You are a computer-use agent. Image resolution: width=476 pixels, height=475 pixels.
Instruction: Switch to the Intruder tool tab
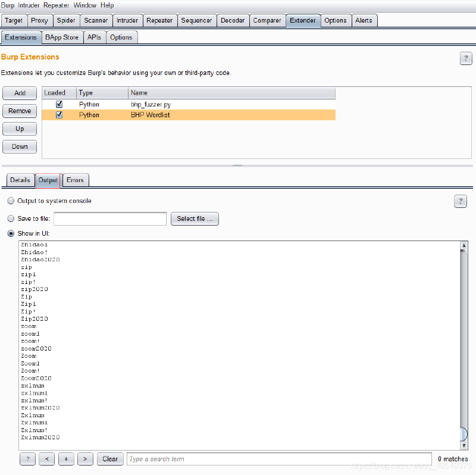click(127, 21)
